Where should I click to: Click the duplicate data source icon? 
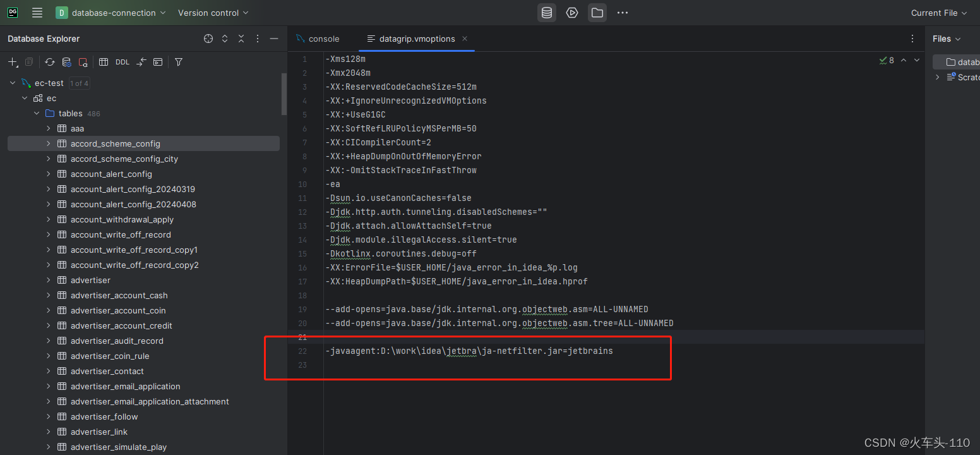[29, 62]
